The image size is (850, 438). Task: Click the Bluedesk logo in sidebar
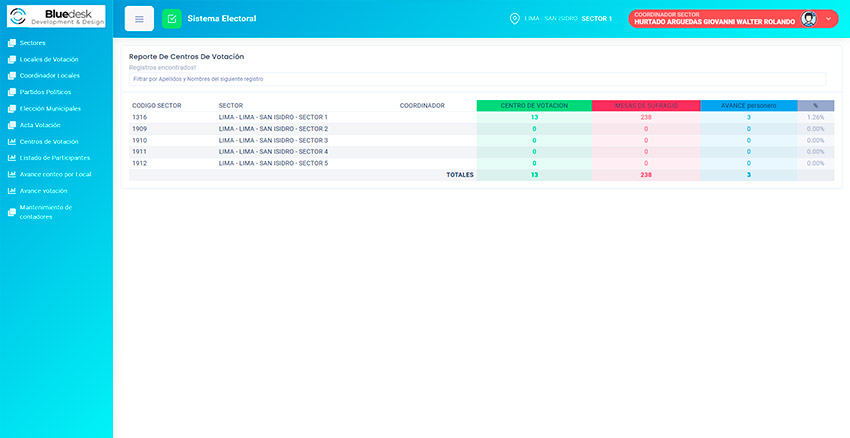[x=56, y=17]
